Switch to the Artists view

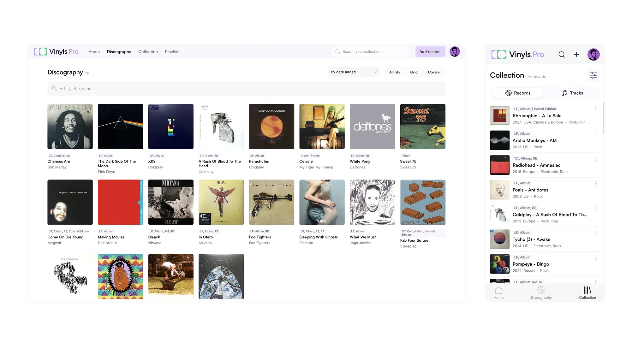(394, 72)
